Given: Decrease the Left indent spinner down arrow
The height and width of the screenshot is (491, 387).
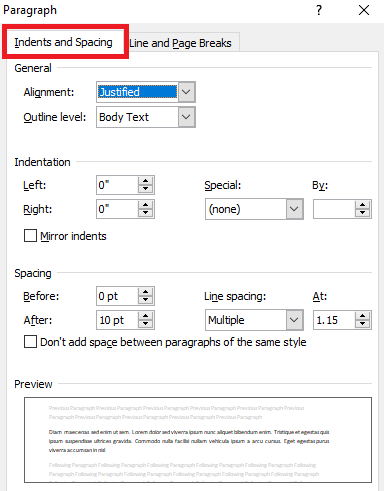Looking at the screenshot, I should click(145, 189).
